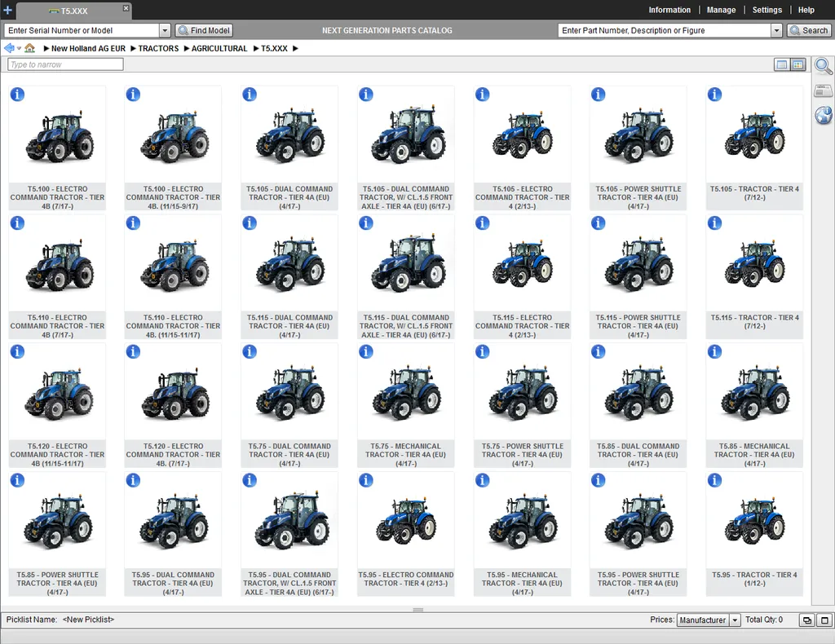Open info for T5.85 Mechanical tractor
Viewport: 835px width, 644px height.
coord(714,352)
